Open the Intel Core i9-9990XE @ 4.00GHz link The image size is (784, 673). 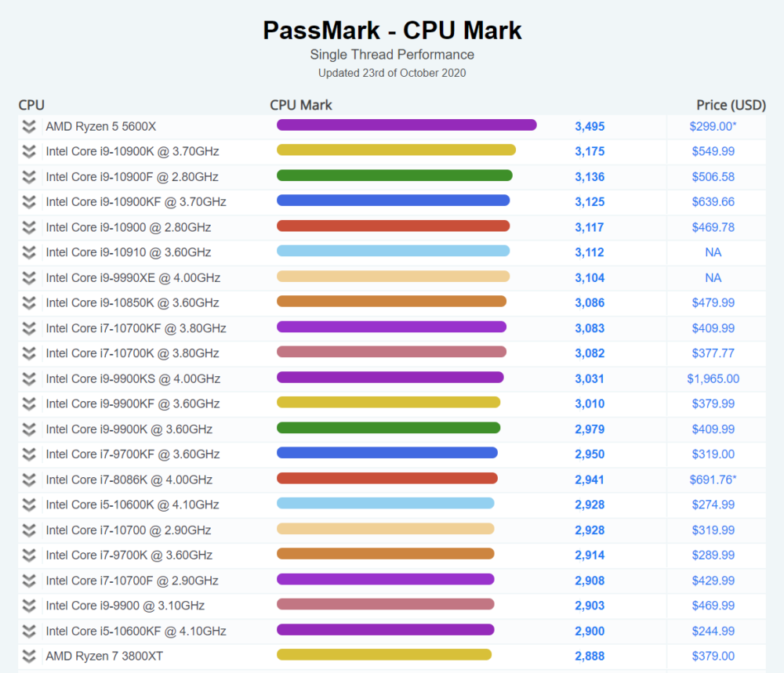(133, 278)
